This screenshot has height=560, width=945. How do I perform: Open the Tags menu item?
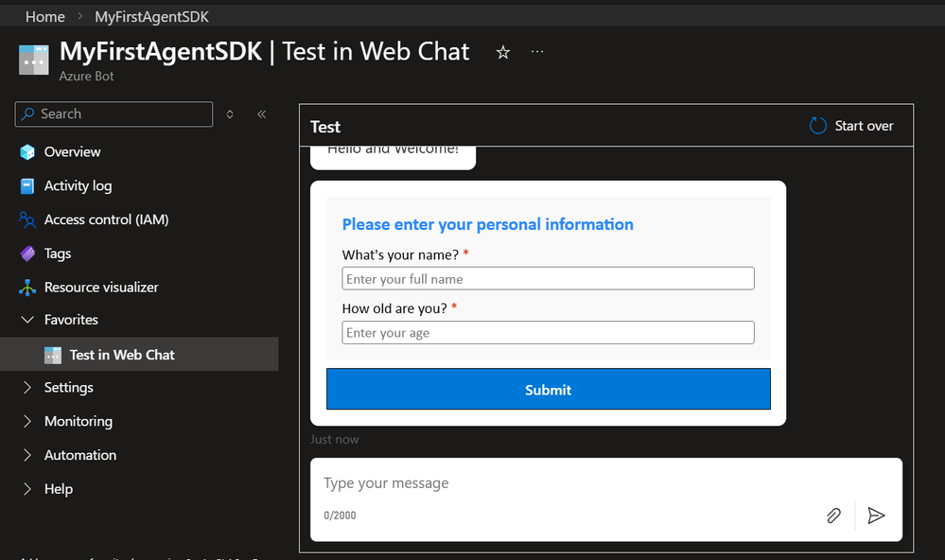click(58, 254)
